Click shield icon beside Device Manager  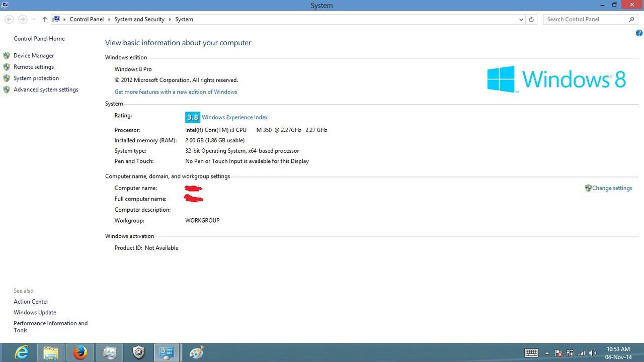point(7,55)
